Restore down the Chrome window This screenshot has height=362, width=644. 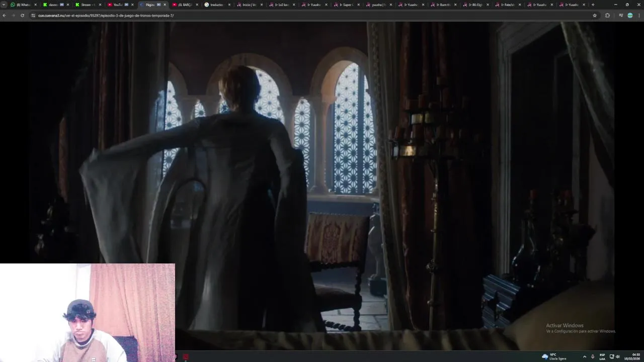click(x=627, y=5)
